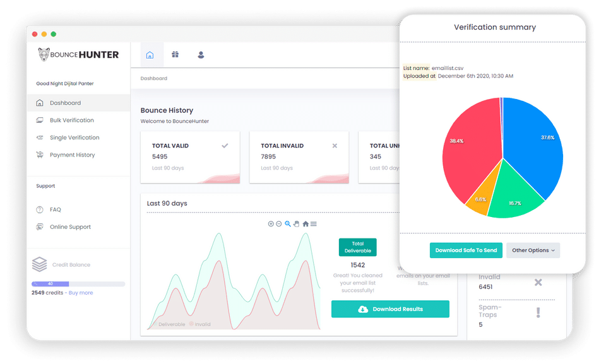This screenshot has height=364, width=606.
Task: Click Download Safe To Send button
Action: click(466, 250)
